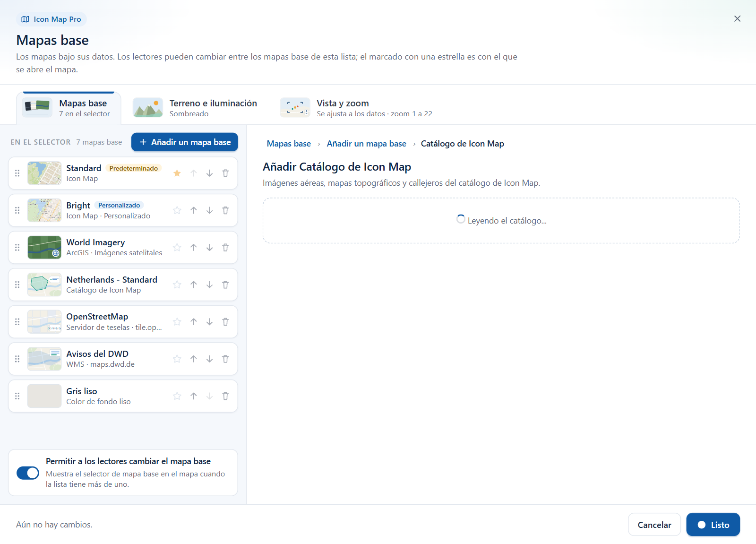
Task: Delete the World Imagery basemap
Action: click(225, 248)
